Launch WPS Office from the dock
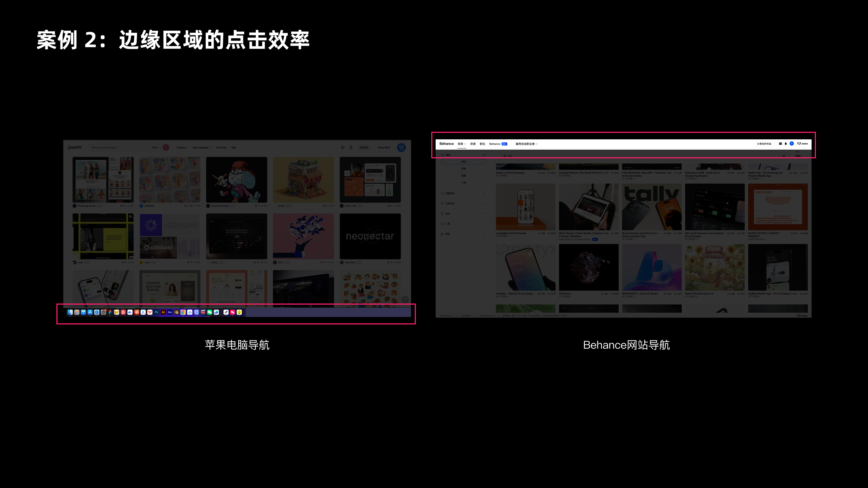This screenshot has width=868, height=488. pyautogui.click(x=150, y=312)
